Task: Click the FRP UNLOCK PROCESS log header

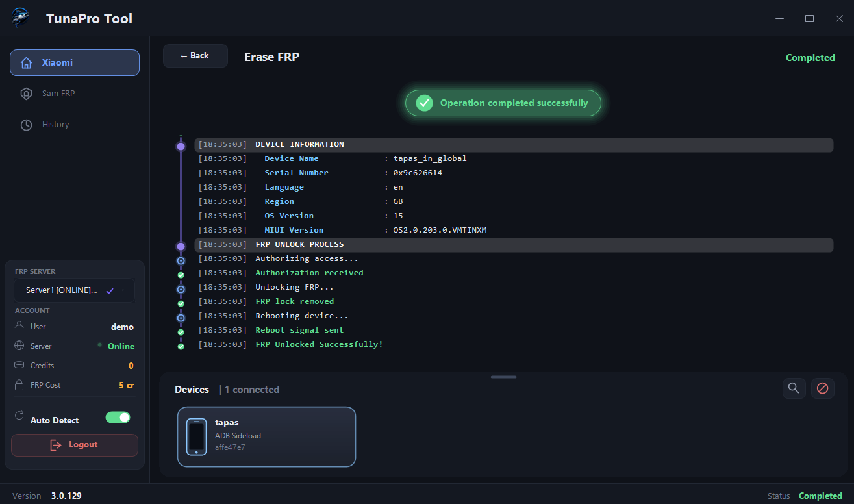Action: tap(514, 245)
